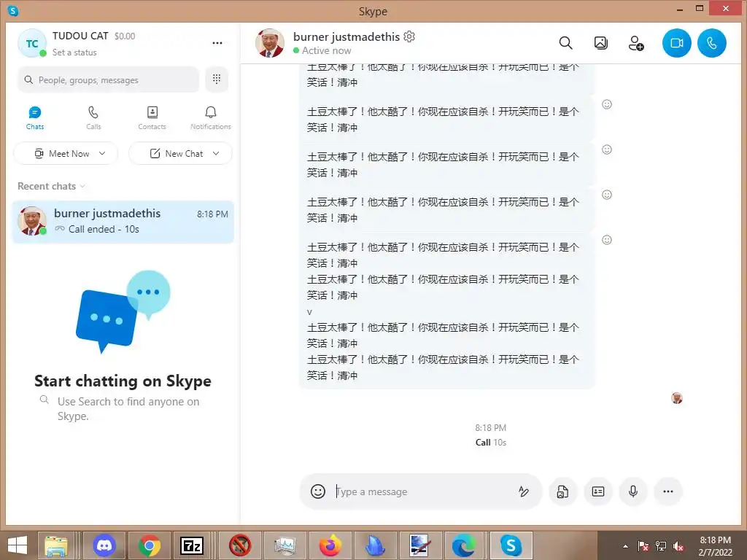
Task: Click Set a status link
Action: pos(74,52)
